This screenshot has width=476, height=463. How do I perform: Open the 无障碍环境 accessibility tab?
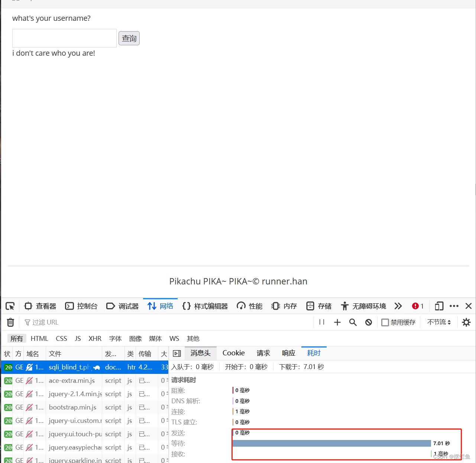click(x=363, y=306)
